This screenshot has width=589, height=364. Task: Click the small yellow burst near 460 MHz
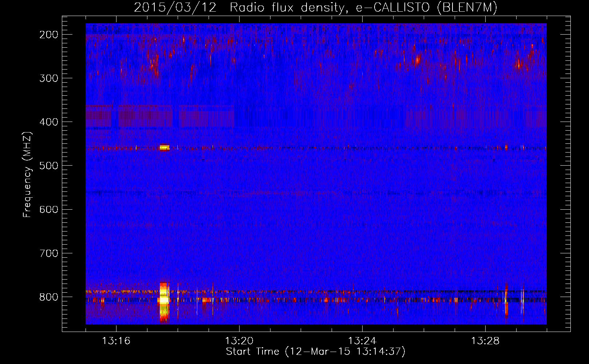pyautogui.click(x=164, y=147)
